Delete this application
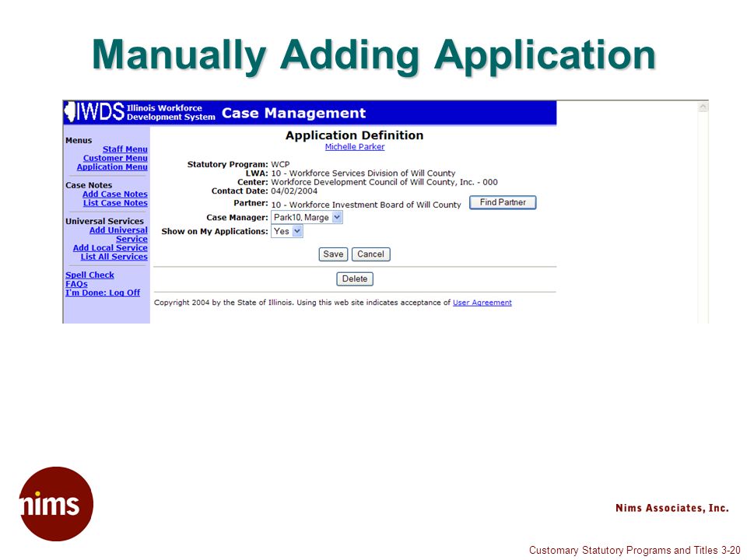Image resolution: width=747 pixels, height=560 pixels. pos(355,279)
